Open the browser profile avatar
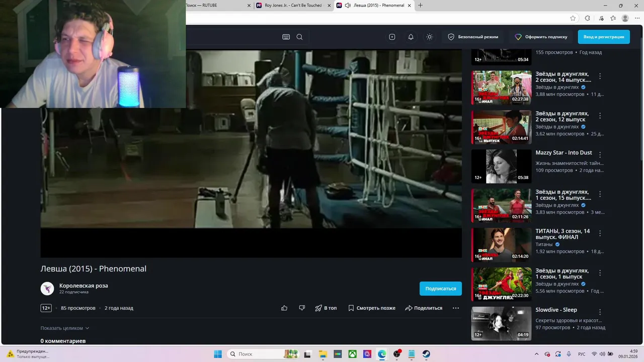The width and height of the screenshot is (644, 362). pyautogui.click(x=625, y=18)
